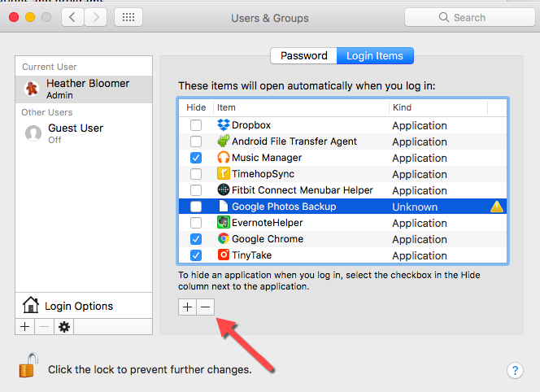540x392 pixels.
Task: Click the open padlock icon
Action: (28, 365)
